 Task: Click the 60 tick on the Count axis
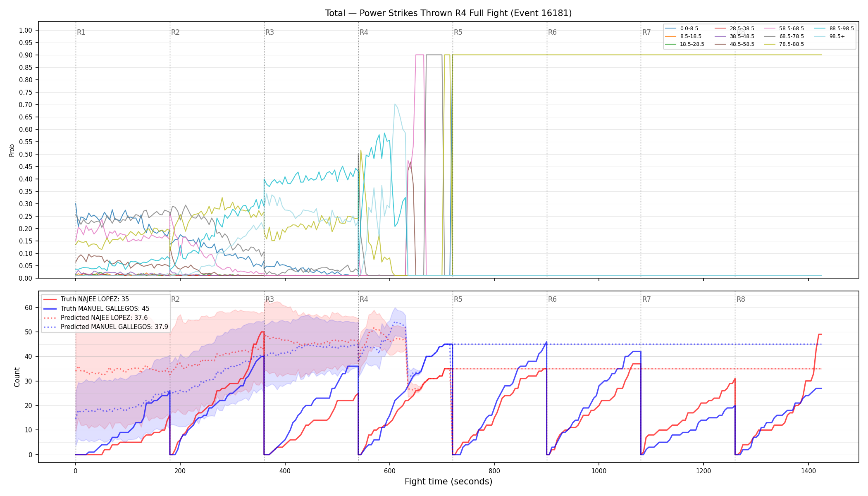29,308
